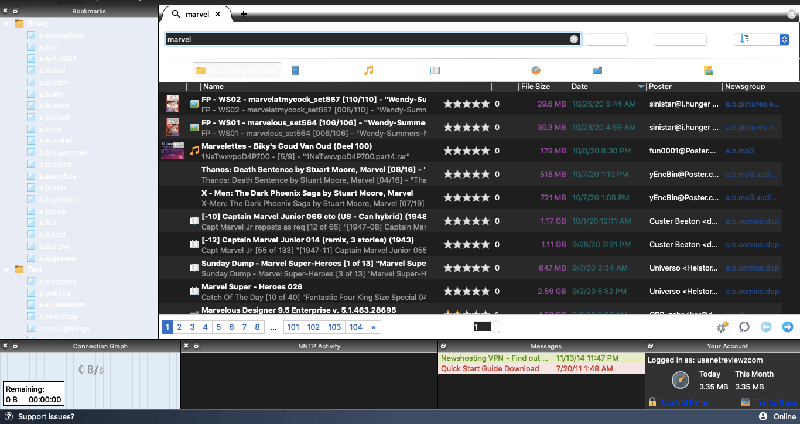Image resolution: width=800 pixels, height=424 pixels.
Task: Open the Newshosting VPN message
Action: (x=541, y=358)
